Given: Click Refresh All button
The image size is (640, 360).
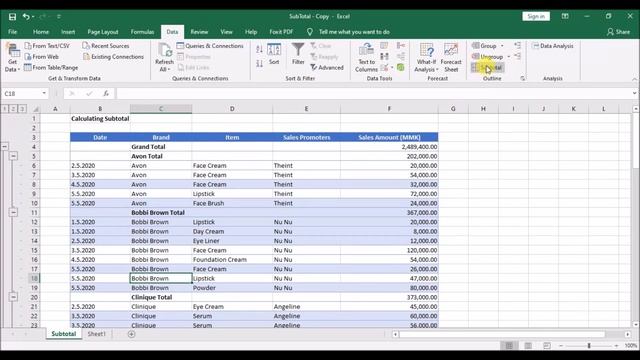Looking at the screenshot, I should tap(164, 58).
